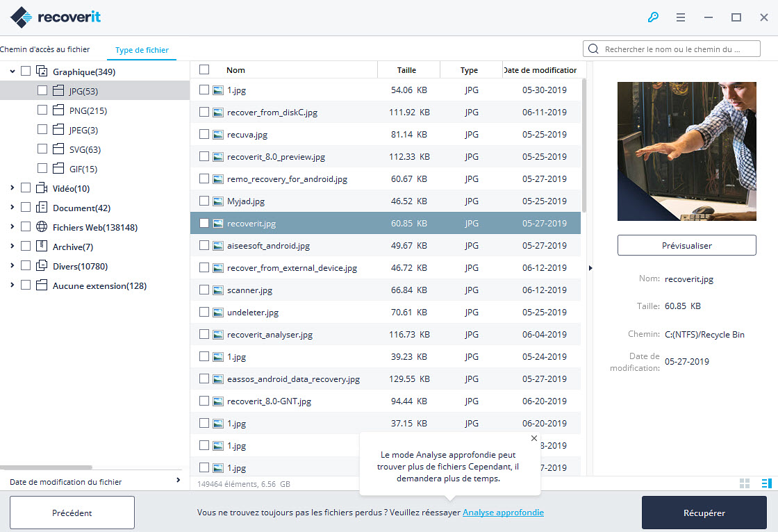Click the Archive category icon
Image resolution: width=778 pixels, height=532 pixels.
42,246
